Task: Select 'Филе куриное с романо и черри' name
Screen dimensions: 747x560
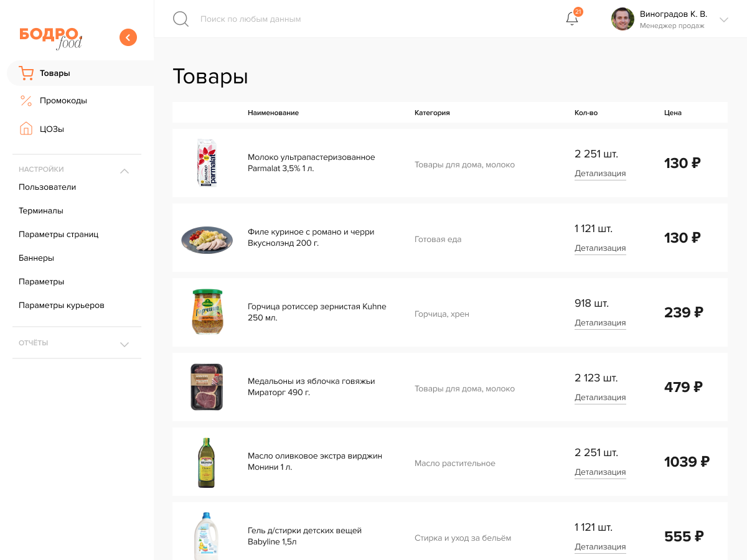Action: coord(311,238)
